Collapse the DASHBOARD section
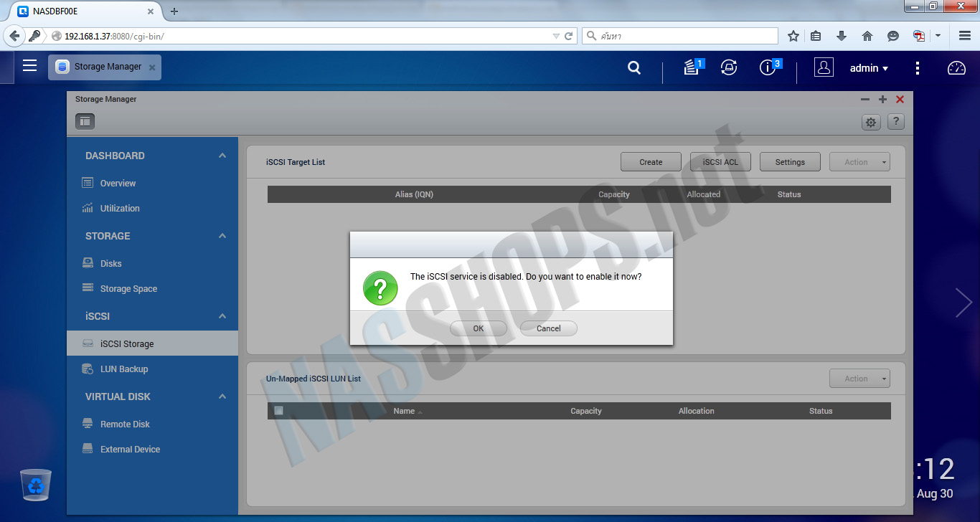This screenshot has height=522, width=980. tap(222, 156)
